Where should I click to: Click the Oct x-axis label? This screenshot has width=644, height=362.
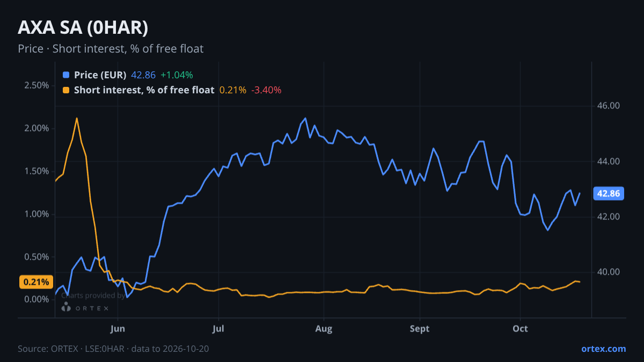(x=520, y=329)
